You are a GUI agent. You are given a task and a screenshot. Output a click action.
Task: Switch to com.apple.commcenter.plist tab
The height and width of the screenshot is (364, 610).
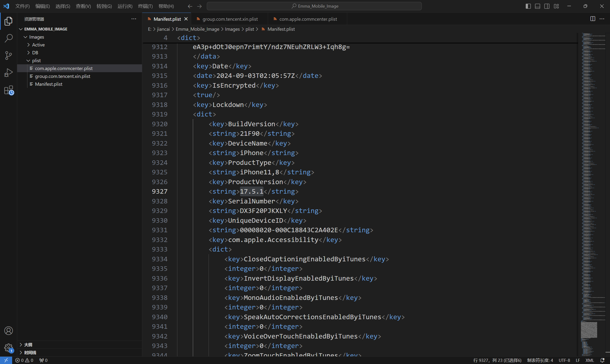click(x=308, y=19)
